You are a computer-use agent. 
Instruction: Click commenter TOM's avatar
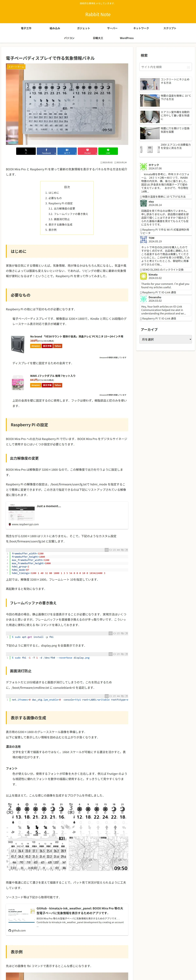143,240
